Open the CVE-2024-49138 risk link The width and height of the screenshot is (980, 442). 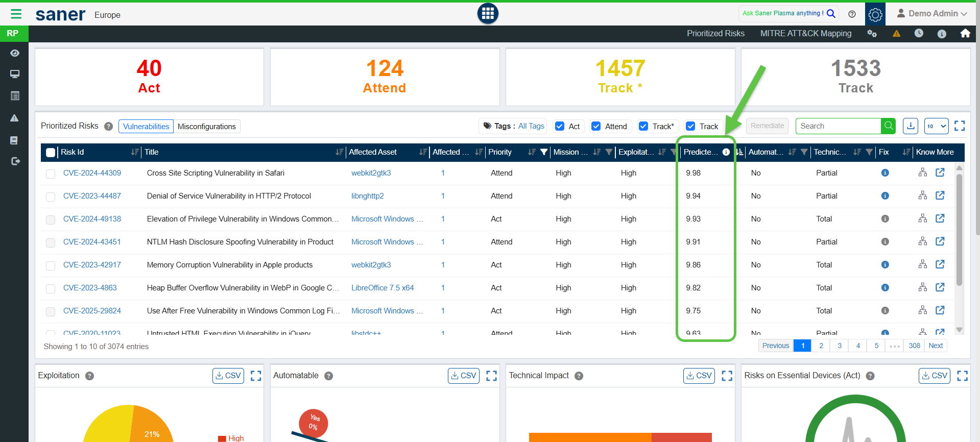92,219
